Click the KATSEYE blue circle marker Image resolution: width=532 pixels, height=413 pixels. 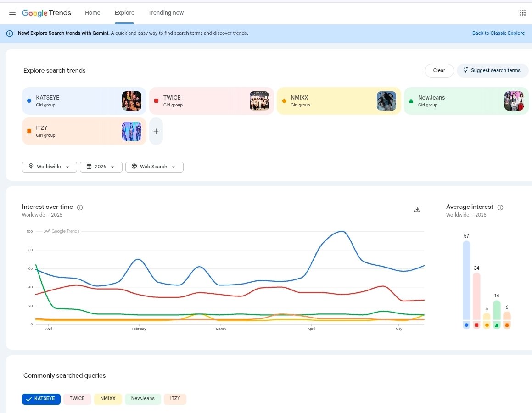pyautogui.click(x=29, y=100)
